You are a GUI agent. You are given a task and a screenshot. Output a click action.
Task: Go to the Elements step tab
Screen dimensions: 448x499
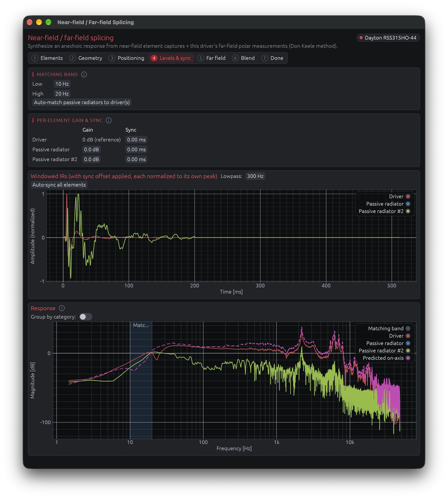(47, 58)
